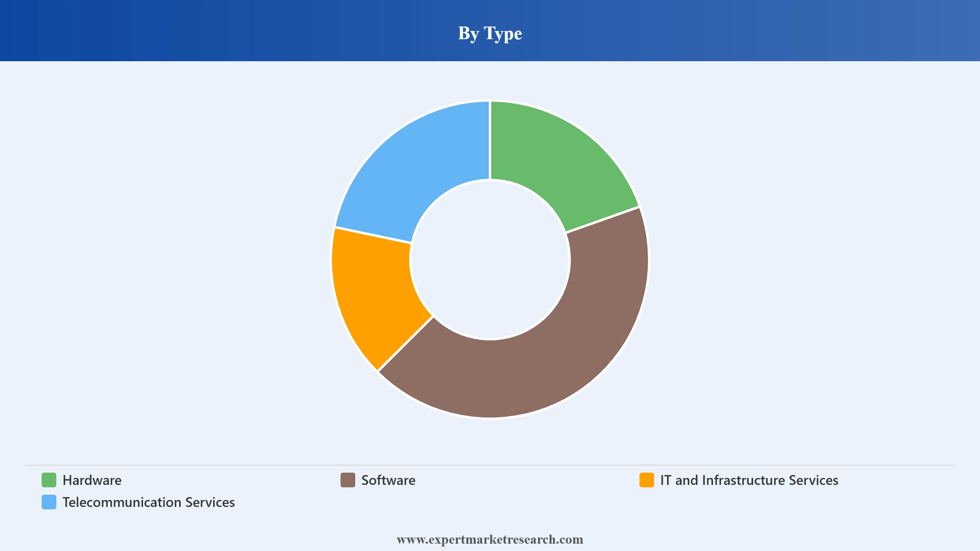Toggle the Software legend label
Screen dimensions: 980x551
(x=388, y=480)
